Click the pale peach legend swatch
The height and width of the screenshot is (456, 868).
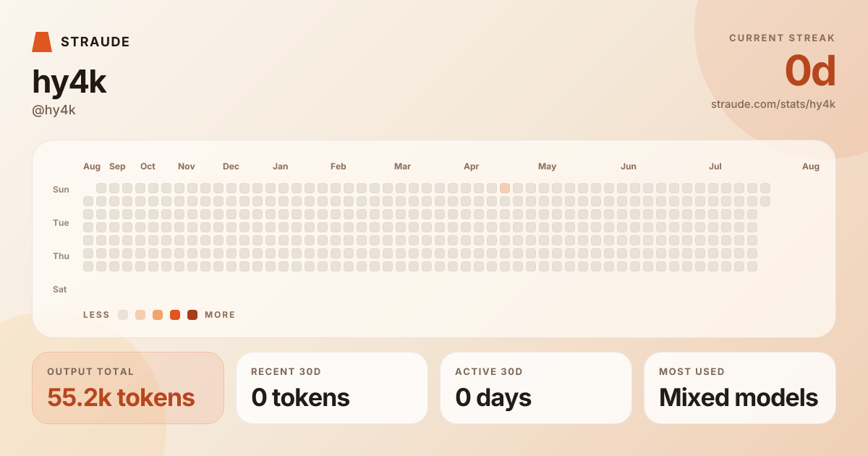140,315
